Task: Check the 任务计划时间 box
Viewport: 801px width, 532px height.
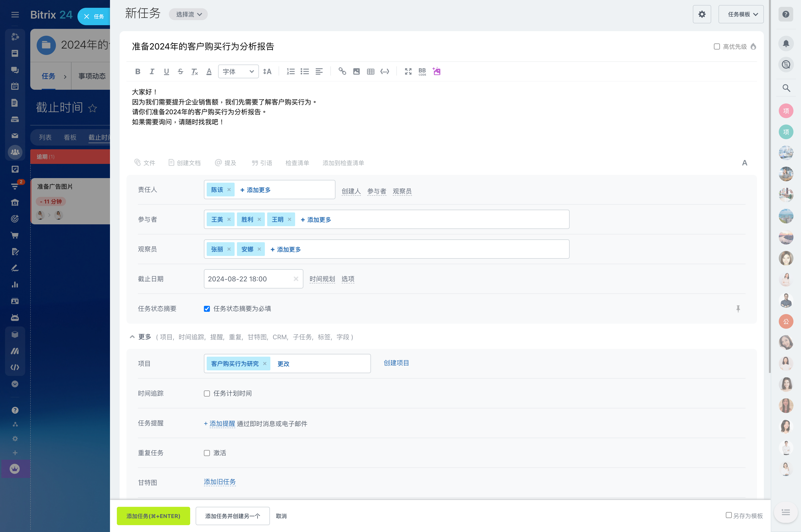Action: (207, 394)
